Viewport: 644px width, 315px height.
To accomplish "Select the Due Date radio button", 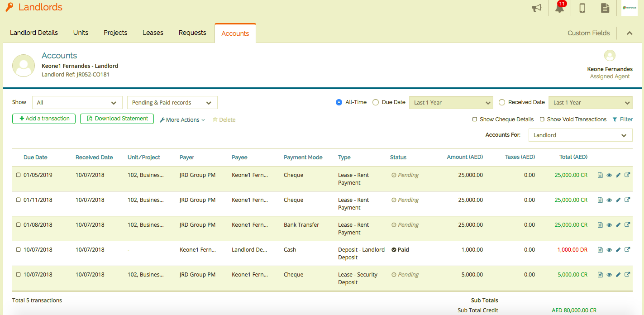I will pos(376,102).
